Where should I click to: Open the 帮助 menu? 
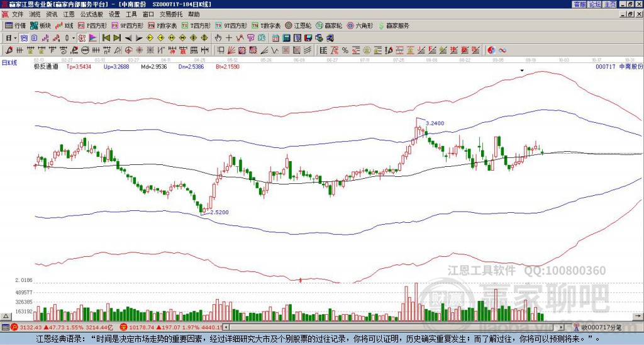(x=194, y=14)
